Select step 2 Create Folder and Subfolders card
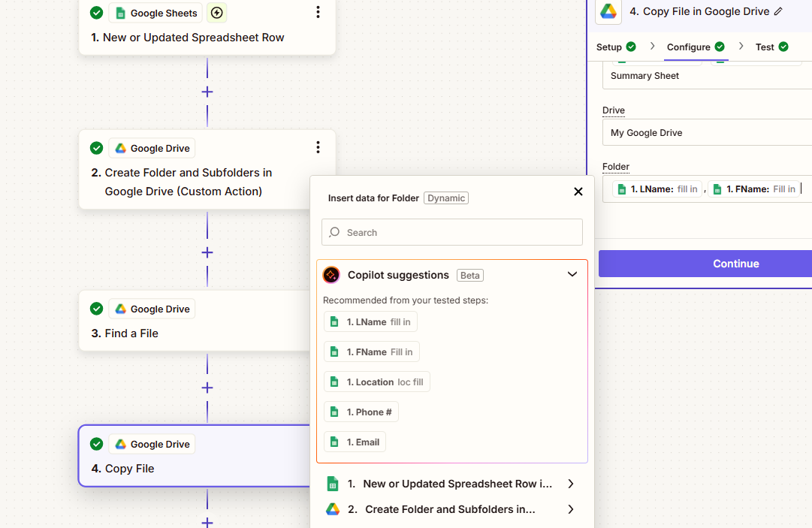This screenshot has height=528, width=812. pos(207,170)
